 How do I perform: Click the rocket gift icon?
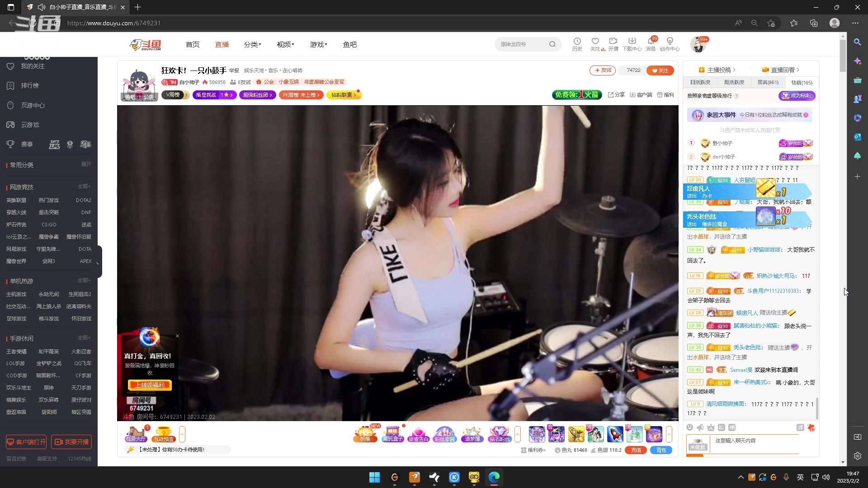(615, 434)
